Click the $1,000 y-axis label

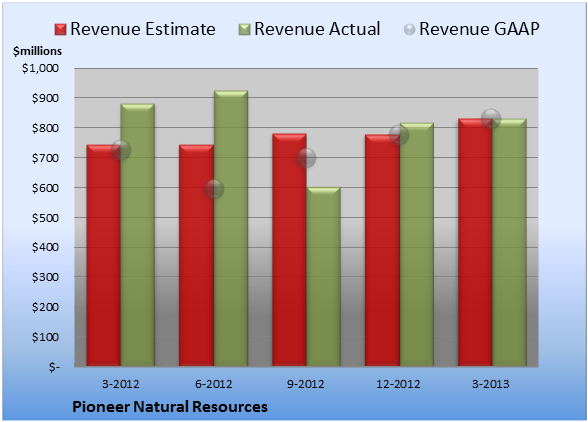[x=40, y=68]
